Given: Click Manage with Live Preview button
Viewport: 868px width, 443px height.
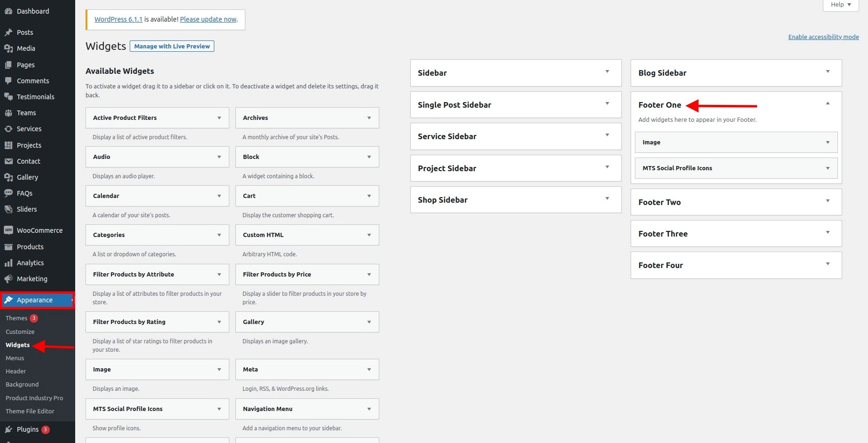Looking at the screenshot, I should 172,46.
